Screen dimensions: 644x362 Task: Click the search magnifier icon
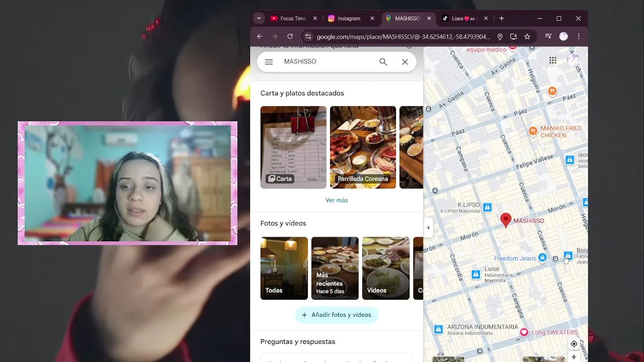(383, 62)
